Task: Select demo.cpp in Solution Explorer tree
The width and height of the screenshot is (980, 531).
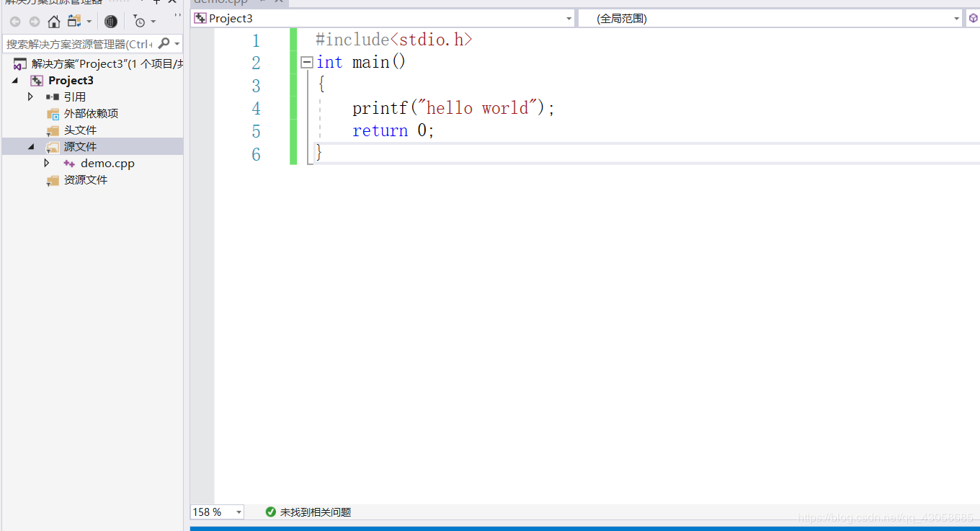Action: point(108,163)
